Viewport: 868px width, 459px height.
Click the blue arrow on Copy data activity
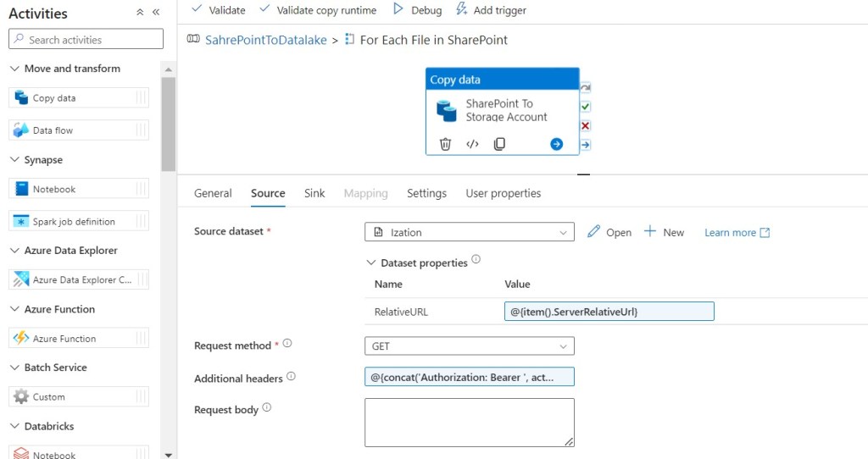tap(556, 144)
